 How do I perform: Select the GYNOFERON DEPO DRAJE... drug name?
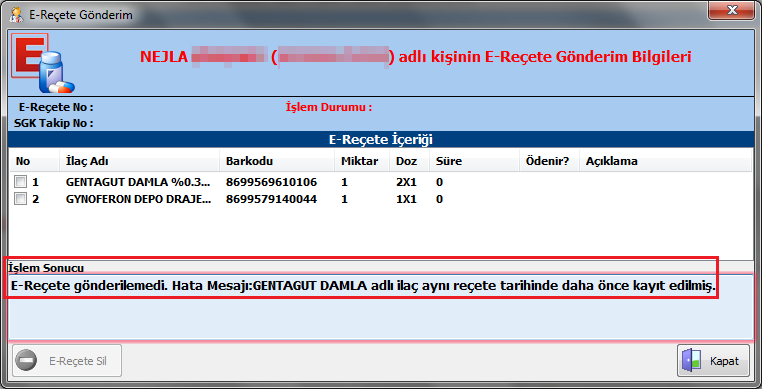point(139,199)
